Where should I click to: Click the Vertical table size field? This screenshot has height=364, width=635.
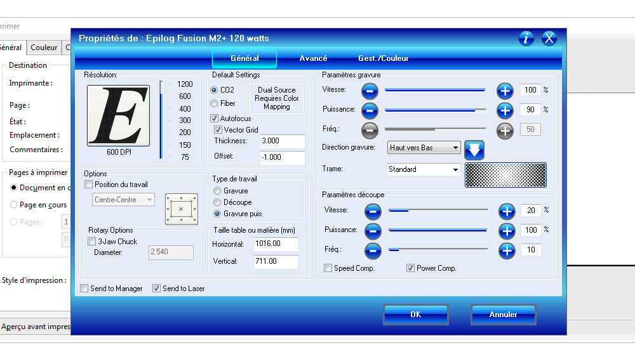pyautogui.click(x=276, y=262)
